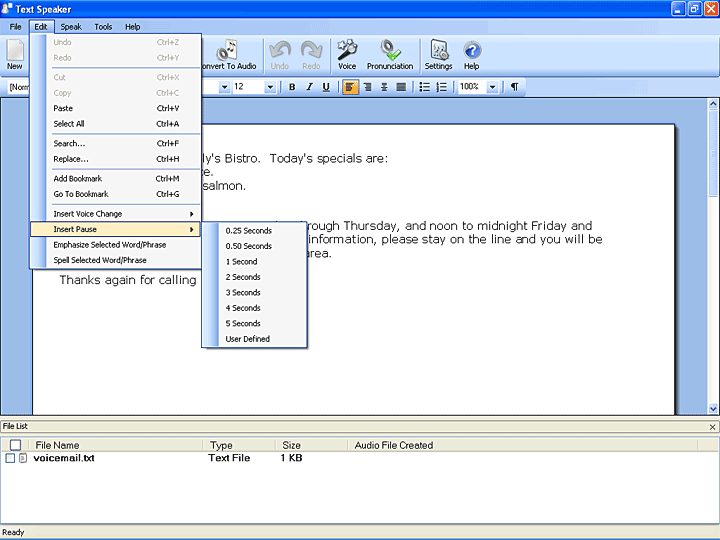Open the Tools menu
The image size is (720, 540).
pos(103,27)
